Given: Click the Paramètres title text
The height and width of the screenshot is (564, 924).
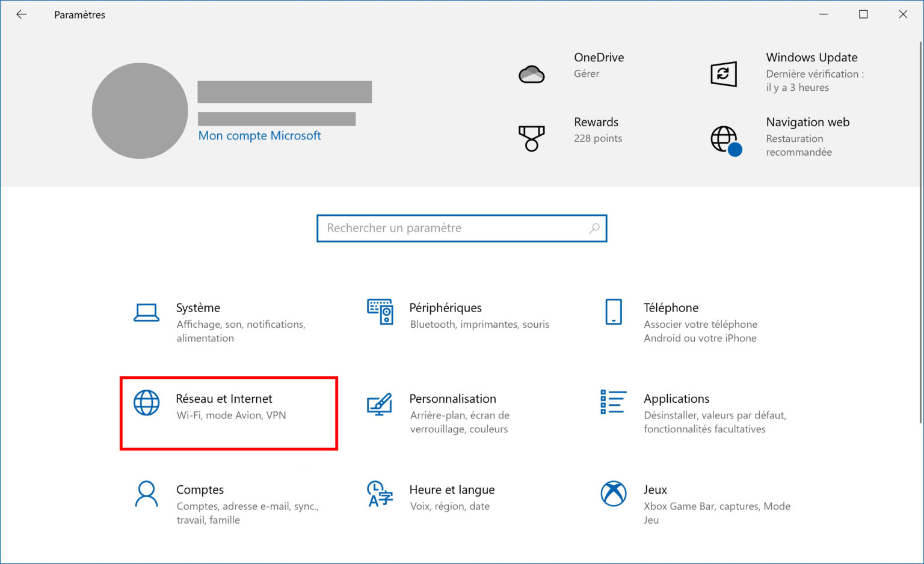Looking at the screenshot, I should tap(79, 14).
